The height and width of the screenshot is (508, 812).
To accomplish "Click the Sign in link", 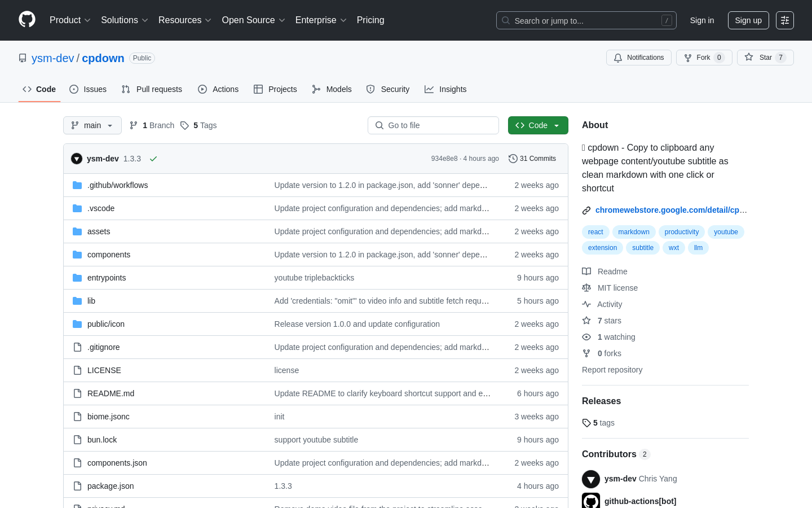I will tap(702, 20).
